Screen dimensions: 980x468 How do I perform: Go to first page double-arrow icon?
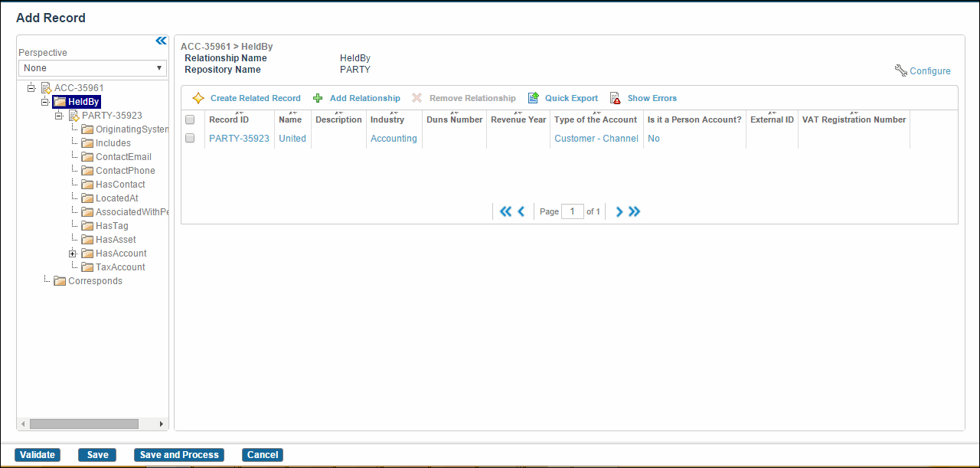point(505,211)
